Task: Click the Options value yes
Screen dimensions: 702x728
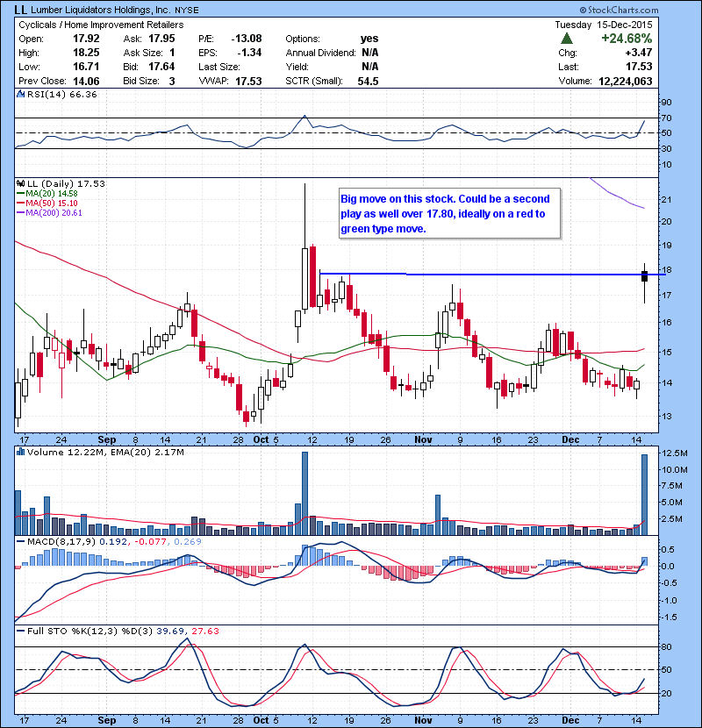Action: point(369,39)
